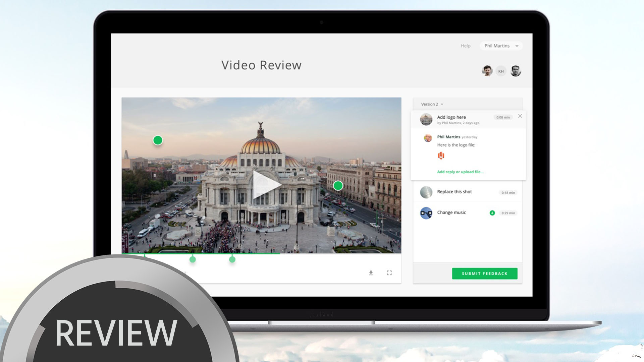The height and width of the screenshot is (362, 644).
Task: Open the Help link
Action: coord(466,46)
